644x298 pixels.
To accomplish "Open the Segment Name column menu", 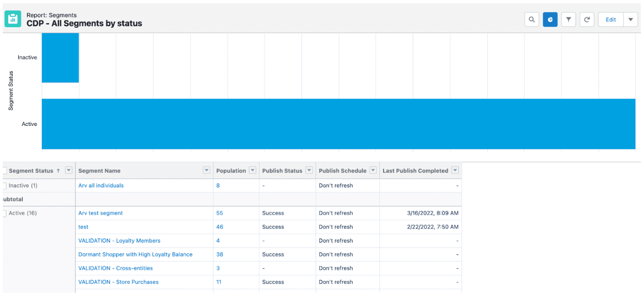I will (206, 170).
